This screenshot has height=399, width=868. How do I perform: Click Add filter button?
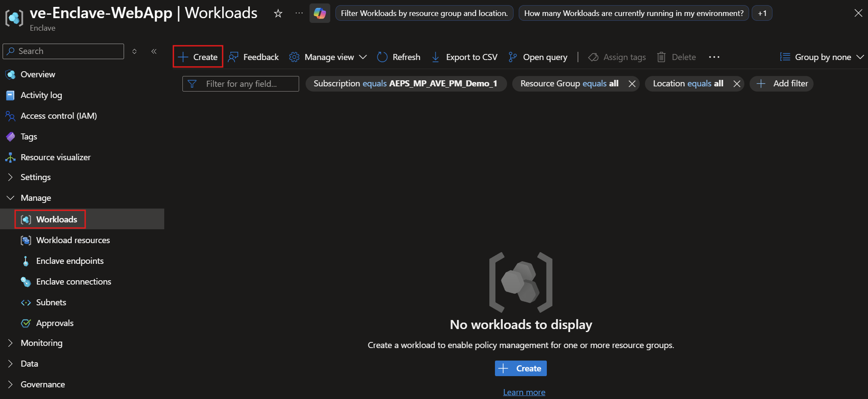[782, 84]
